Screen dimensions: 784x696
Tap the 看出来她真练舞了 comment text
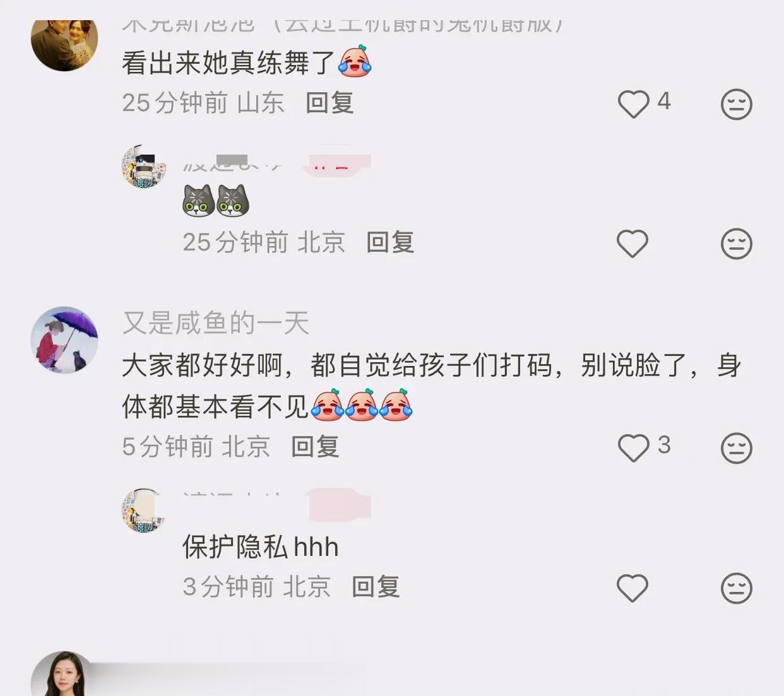point(246,62)
